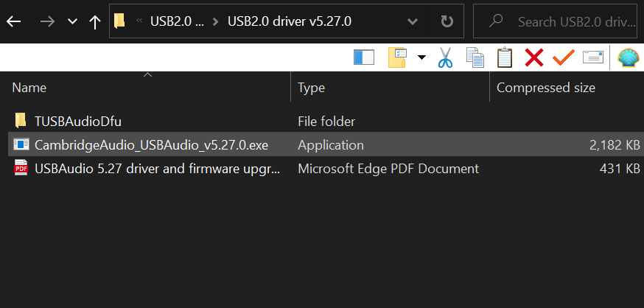Image resolution: width=644 pixels, height=308 pixels.
Task: Open the Classic Shell settings shell icon
Action: 629,58
